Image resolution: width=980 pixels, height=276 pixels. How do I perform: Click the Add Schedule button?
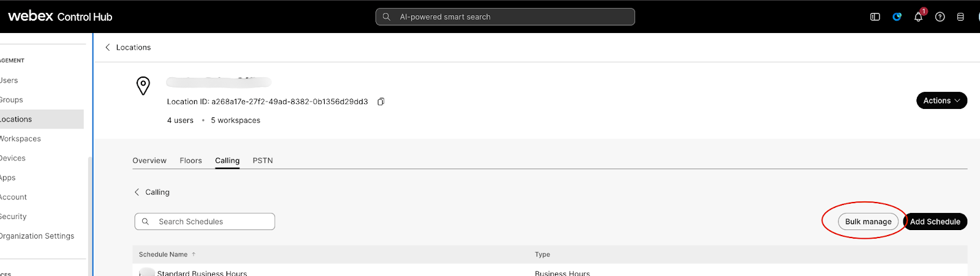click(x=935, y=222)
